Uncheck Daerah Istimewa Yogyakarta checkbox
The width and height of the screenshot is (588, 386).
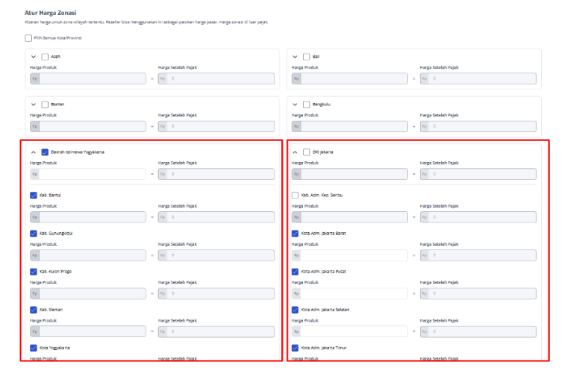click(x=46, y=152)
